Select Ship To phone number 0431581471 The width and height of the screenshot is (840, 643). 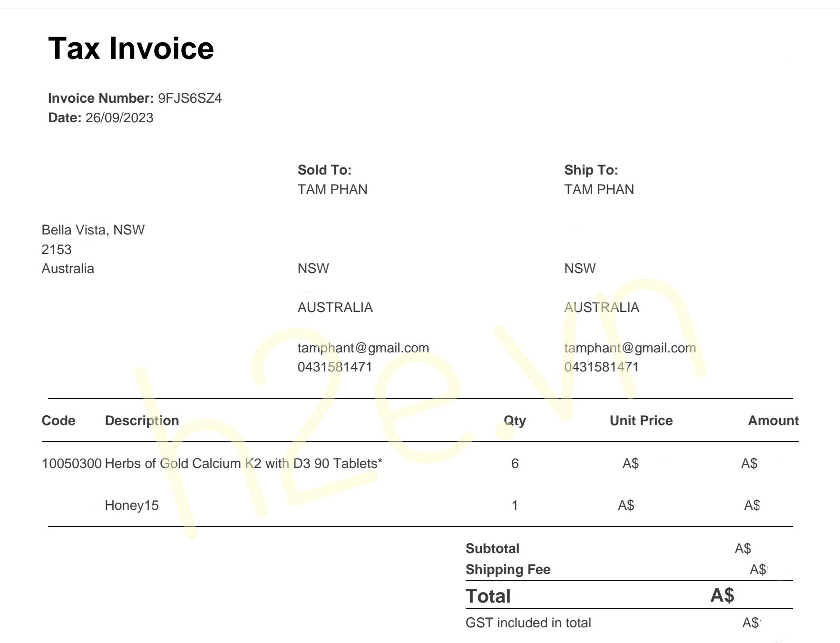[x=602, y=367]
